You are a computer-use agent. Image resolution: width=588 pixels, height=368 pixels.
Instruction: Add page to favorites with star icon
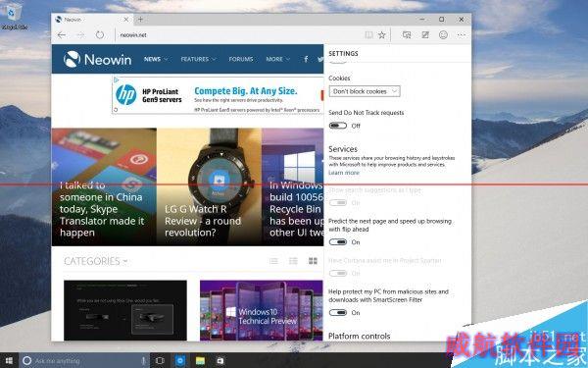tap(382, 35)
